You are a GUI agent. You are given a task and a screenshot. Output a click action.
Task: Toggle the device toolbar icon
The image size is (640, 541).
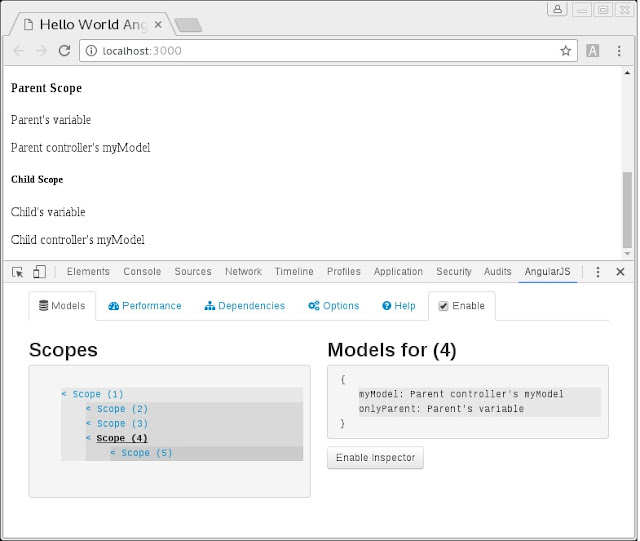[x=39, y=271]
